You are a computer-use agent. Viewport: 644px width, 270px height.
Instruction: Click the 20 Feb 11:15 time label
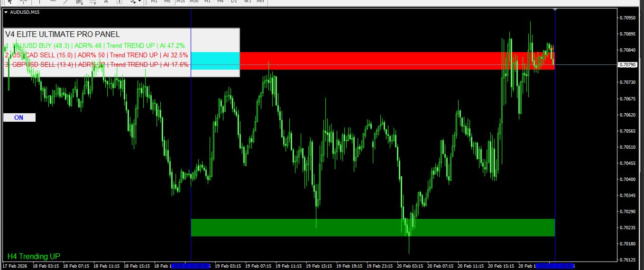tap(471, 266)
